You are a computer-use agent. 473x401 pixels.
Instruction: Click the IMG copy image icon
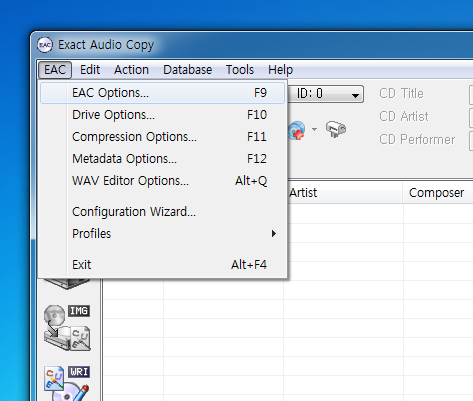click(x=67, y=327)
